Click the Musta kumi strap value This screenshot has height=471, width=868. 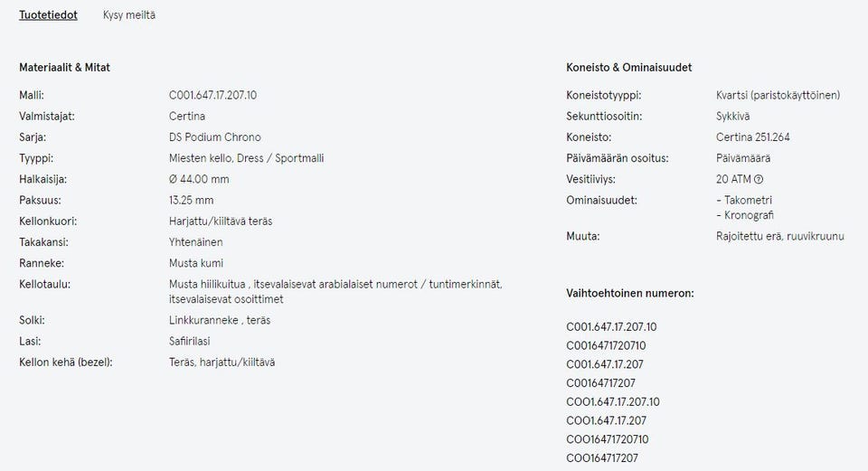pyautogui.click(x=196, y=263)
